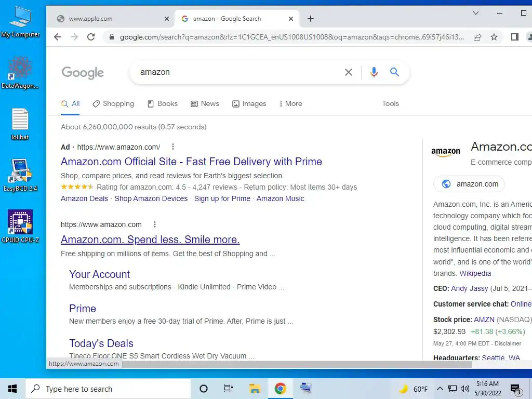Open Shop Amazon Devices link
Image resolution: width=532 pixels, height=399 pixels.
click(x=151, y=198)
